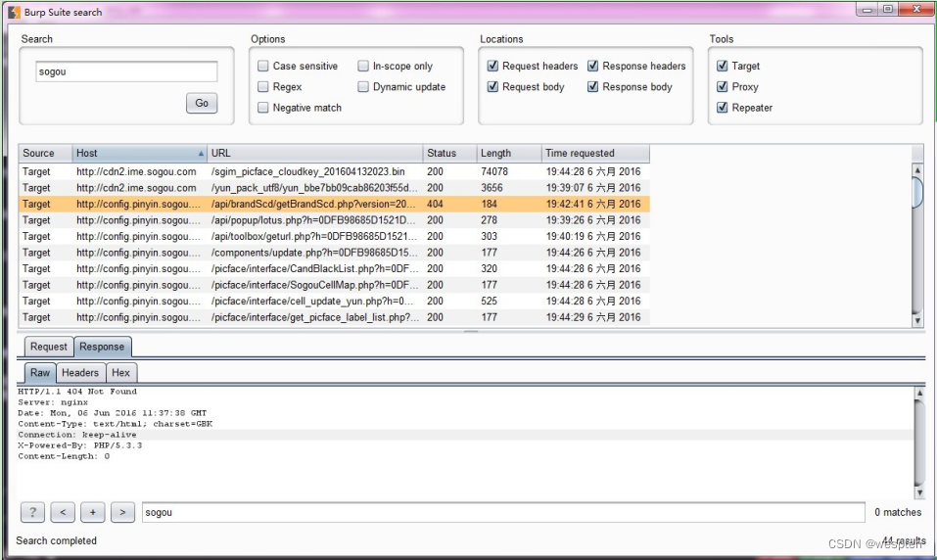
Task: Toggle In-scope only checkbox
Action: click(x=363, y=66)
